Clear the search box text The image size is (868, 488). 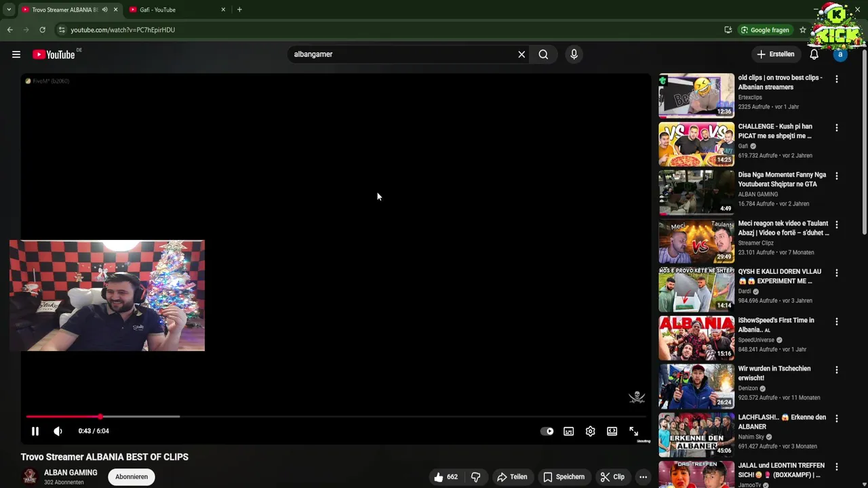click(x=521, y=54)
